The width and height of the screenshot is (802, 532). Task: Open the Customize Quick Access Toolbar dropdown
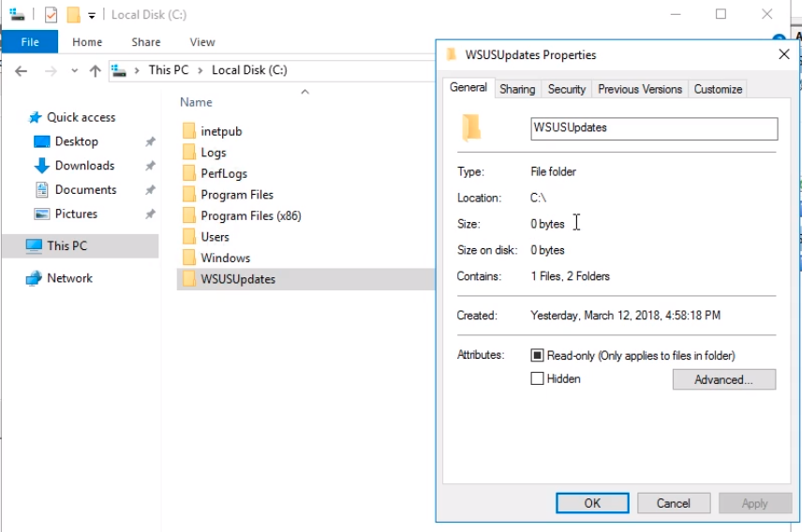click(92, 15)
